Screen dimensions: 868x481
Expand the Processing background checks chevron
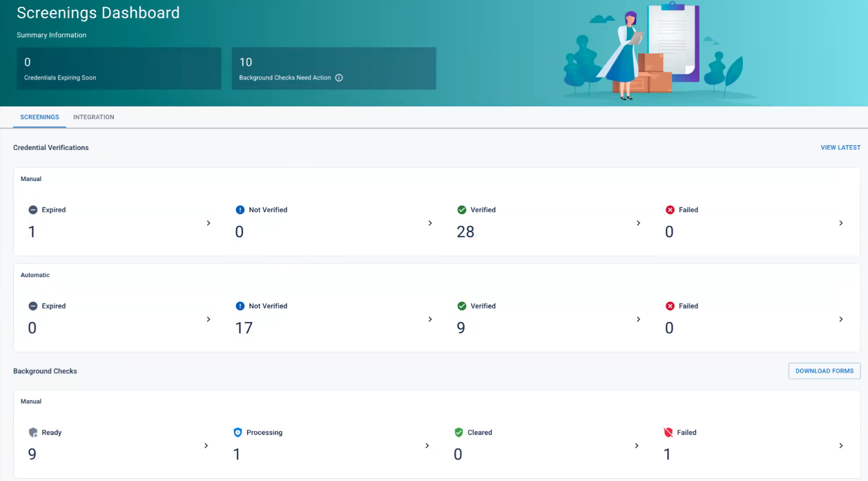tap(427, 445)
